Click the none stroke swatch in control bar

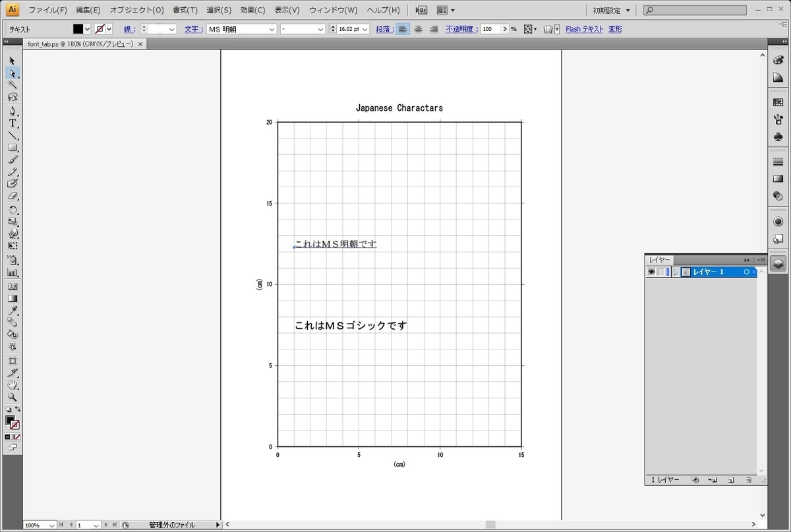pyautogui.click(x=100, y=29)
